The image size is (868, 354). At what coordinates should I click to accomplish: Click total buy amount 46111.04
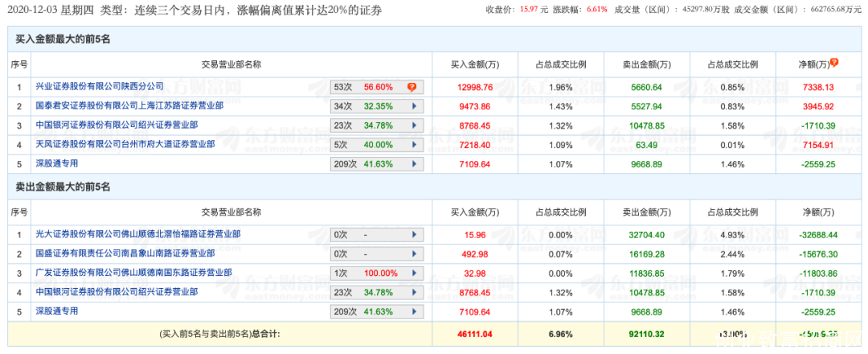coord(476,334)
